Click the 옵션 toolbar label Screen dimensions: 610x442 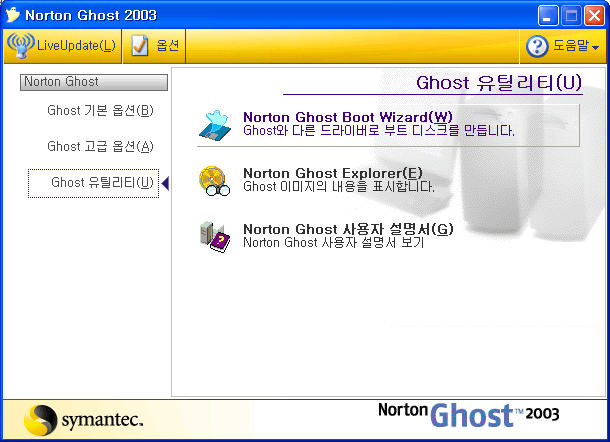166,46
